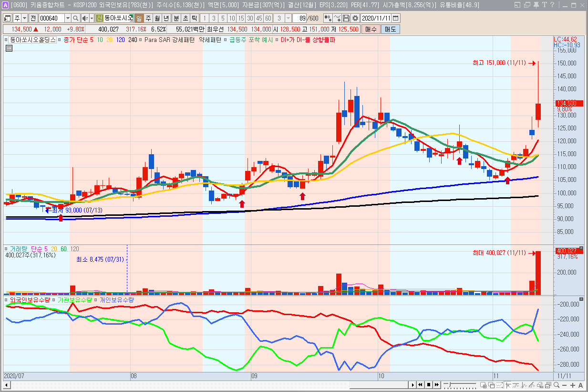Switch to 주 weekly period toggle

[148, 18]
